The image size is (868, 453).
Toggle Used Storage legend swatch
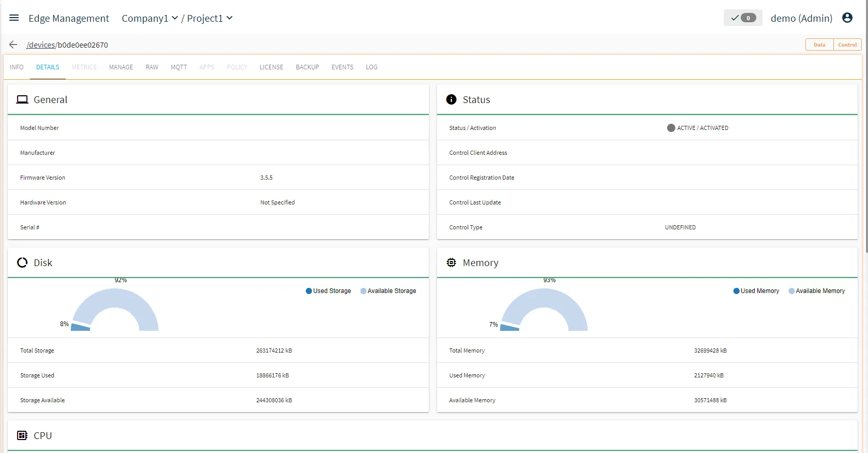(309, 291)
